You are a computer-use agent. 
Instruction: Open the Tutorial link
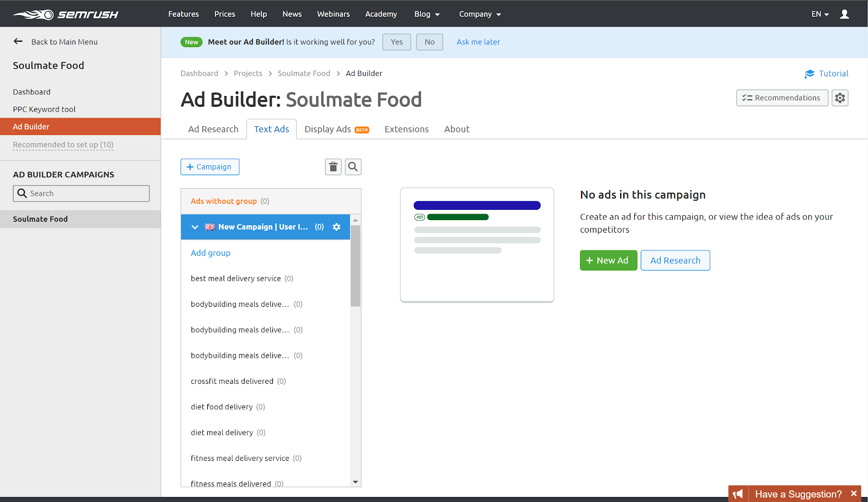(826, 74)
